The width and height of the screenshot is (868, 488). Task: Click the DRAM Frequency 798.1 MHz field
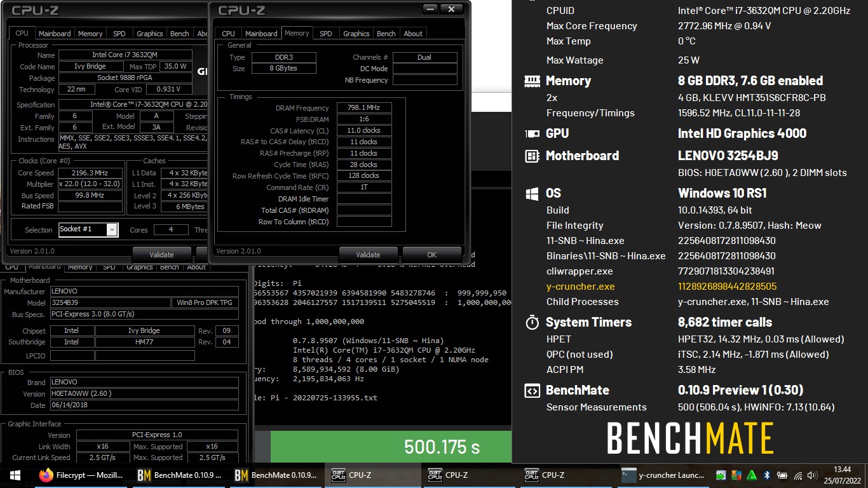click(x=364, y=108)
